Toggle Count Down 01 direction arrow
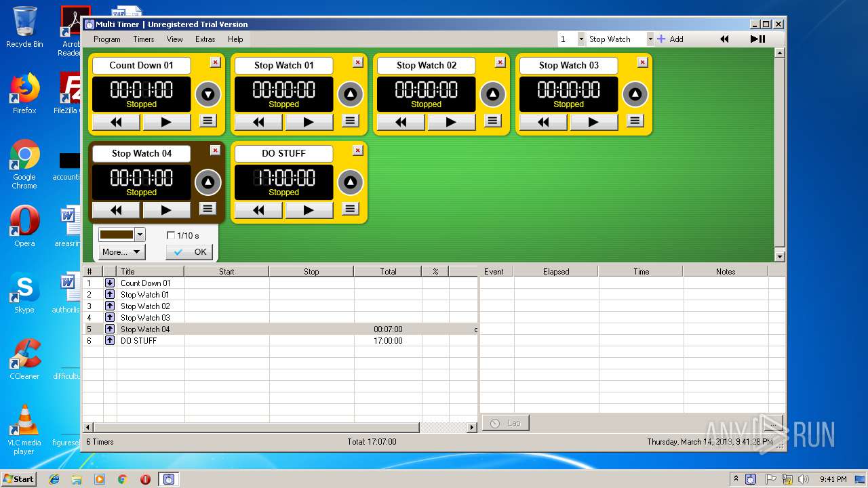The width and height of the screenshot is (868, 488). (x=208, y=94)
